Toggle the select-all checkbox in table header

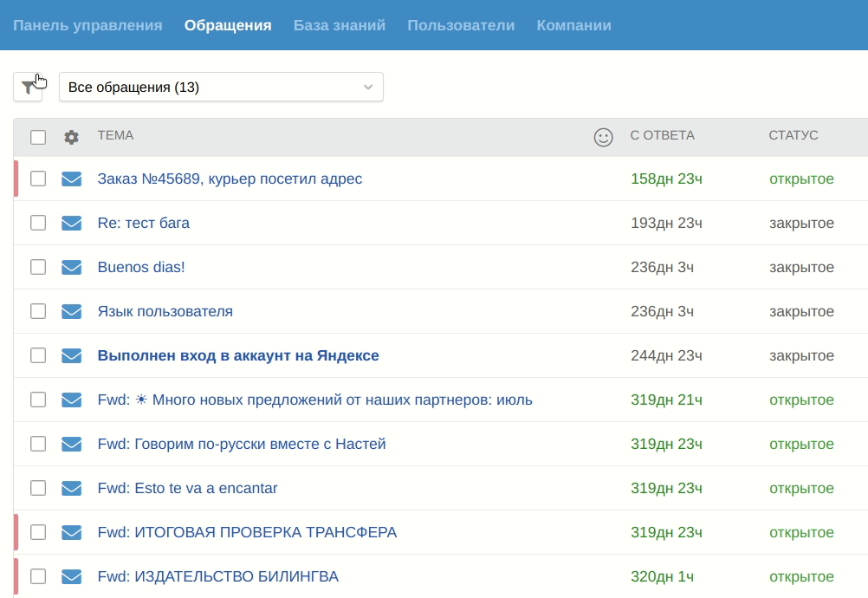tap(38, 137)
